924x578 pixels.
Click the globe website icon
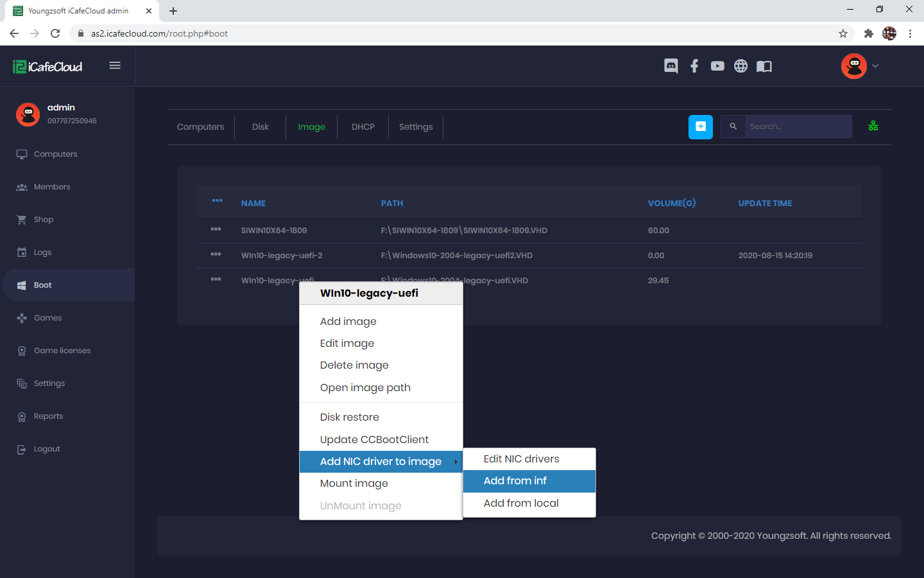point(740,66)
